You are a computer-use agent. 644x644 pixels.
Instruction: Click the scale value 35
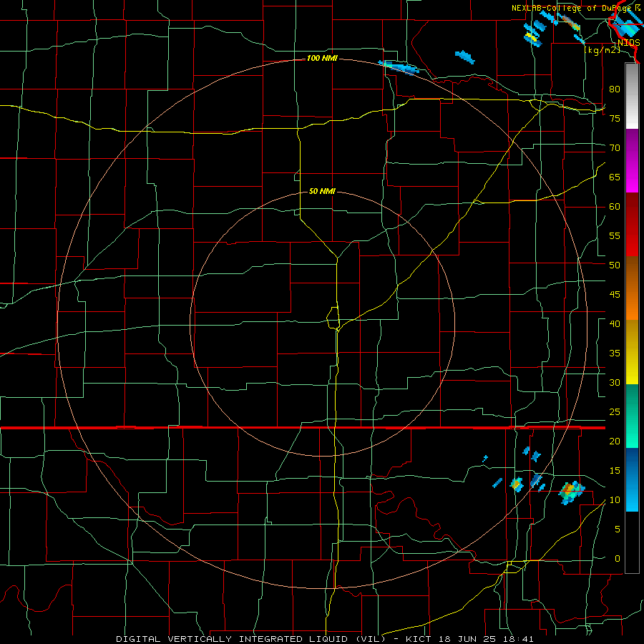615,353
